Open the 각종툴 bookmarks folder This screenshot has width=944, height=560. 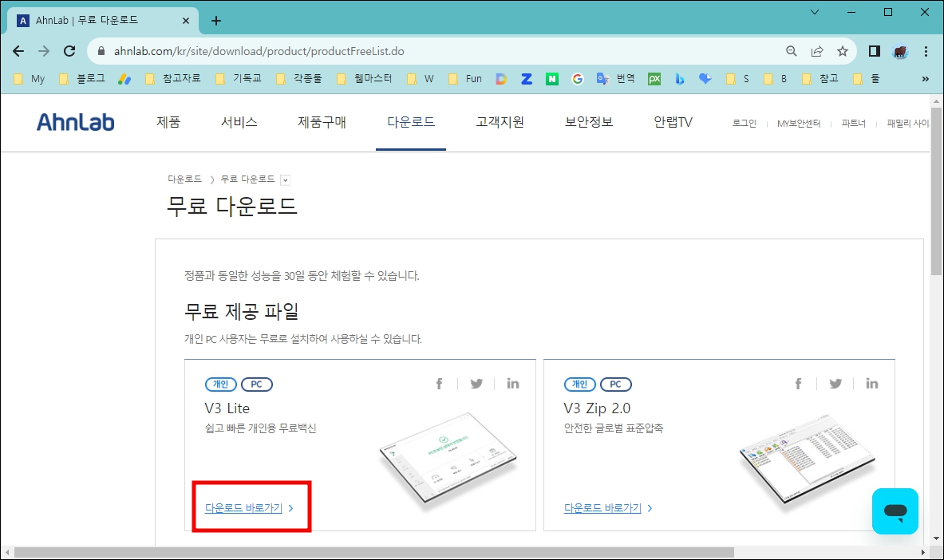click(x=299, y=79)
